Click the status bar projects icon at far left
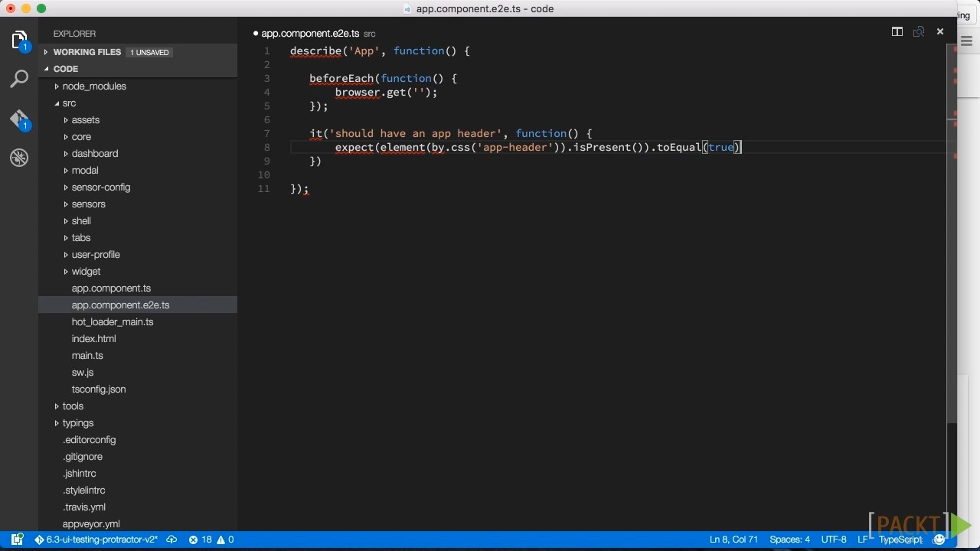Image resolution: width=980 pixels, height=551 pixels. coord(16,540)
